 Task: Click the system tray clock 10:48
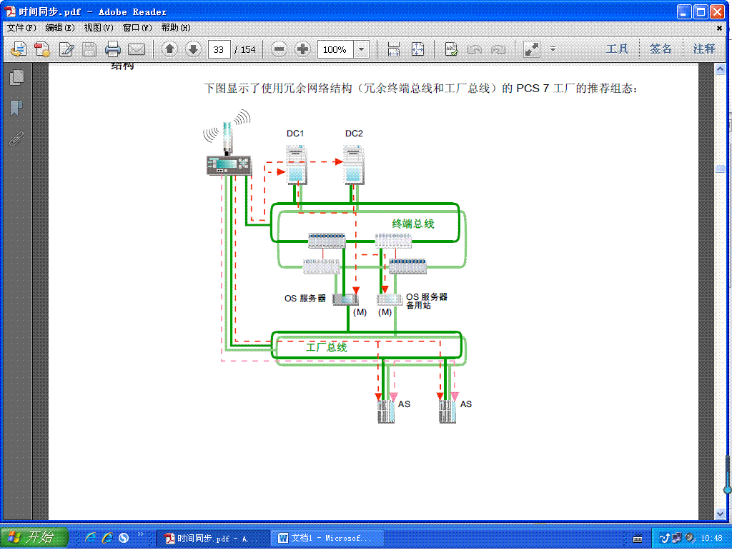pos(712,538)
